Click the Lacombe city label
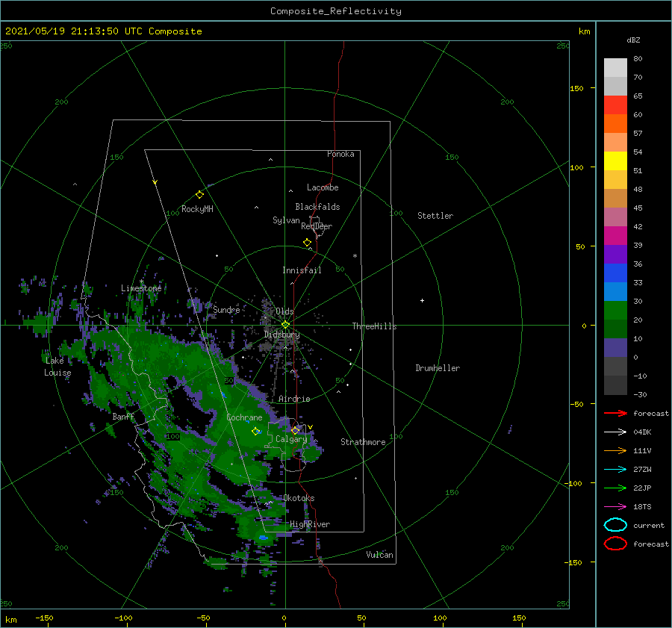Screen dimensions: 672x628 coord(323,187)
